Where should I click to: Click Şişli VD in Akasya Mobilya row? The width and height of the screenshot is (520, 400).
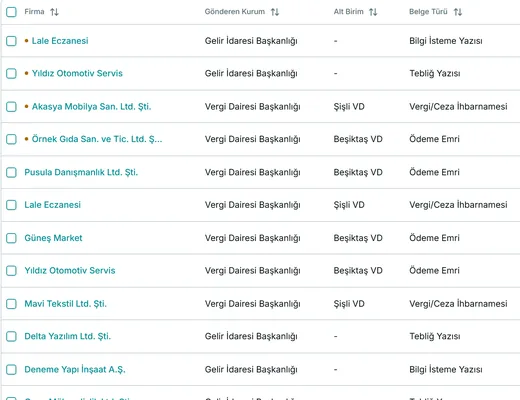[x=349, y=107]
